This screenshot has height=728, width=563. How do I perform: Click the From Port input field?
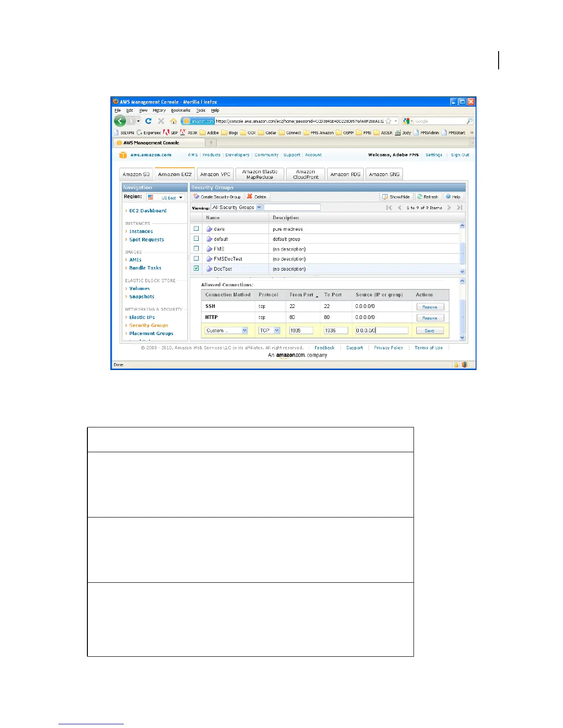click(x=301, y=330)
